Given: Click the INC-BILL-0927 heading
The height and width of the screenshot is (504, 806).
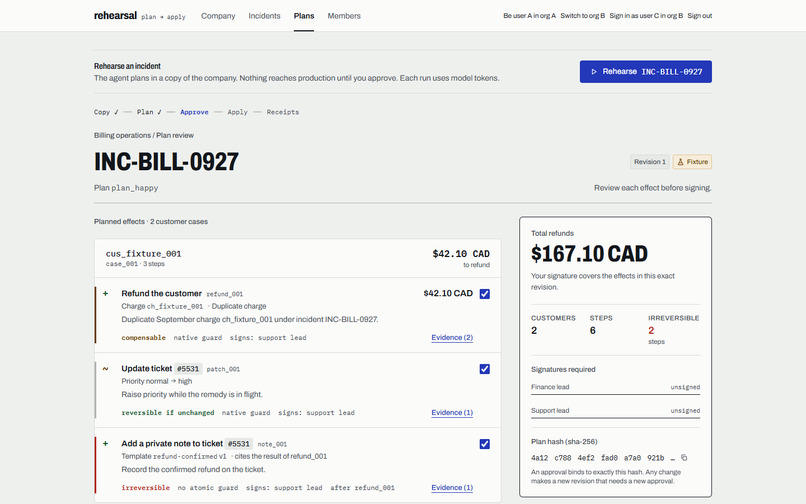Looking at the screenshot, I should (x=166, y=161).
